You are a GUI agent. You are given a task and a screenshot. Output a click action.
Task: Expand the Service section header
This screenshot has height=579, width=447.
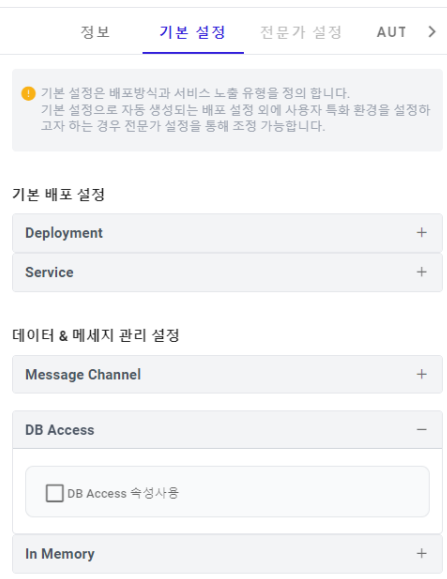pos(227,273)
